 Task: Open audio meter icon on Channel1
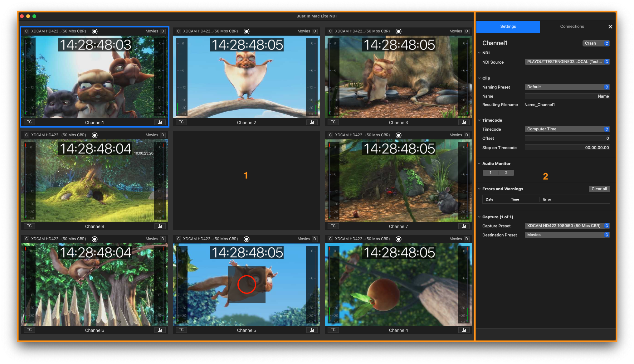click(160, 122)
